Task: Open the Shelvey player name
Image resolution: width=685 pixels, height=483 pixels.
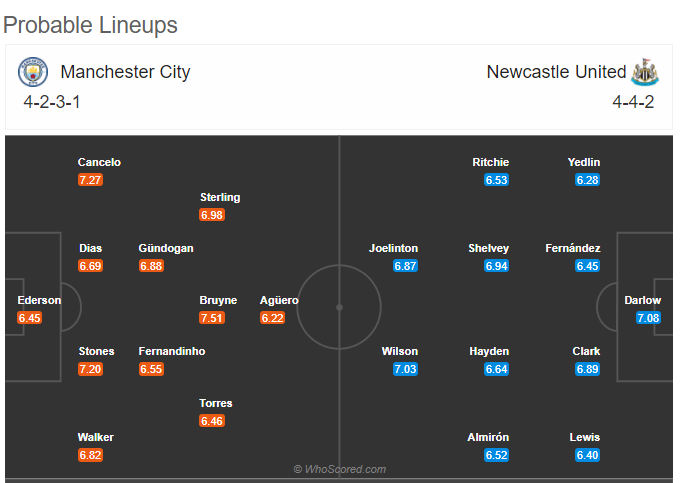Action: point(488,248)
